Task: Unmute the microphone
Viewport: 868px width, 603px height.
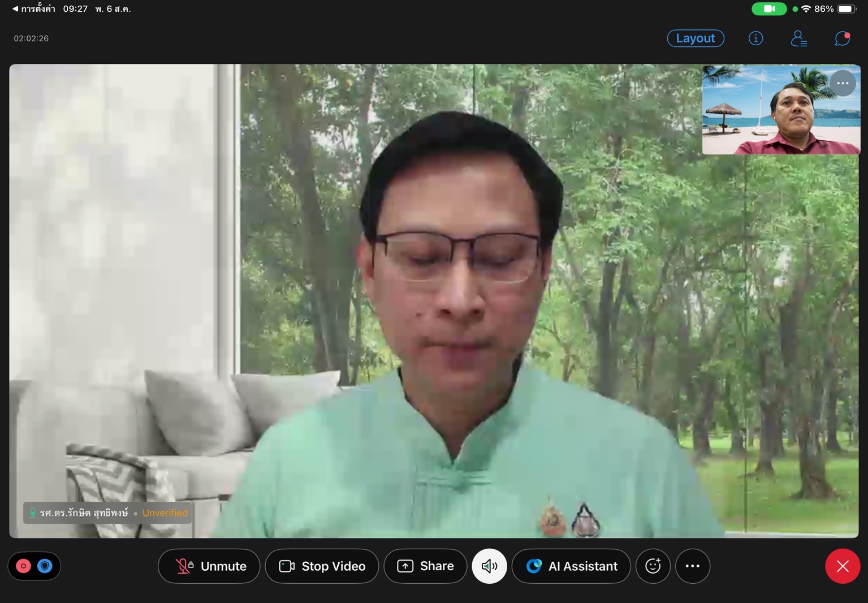Action: (209, 566)
